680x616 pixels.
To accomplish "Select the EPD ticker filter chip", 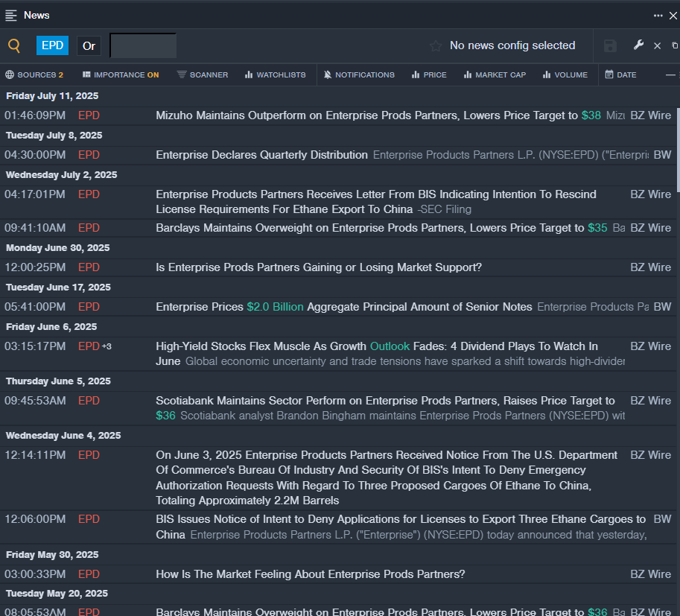I will pyautogui.click(x=52, y=45).
